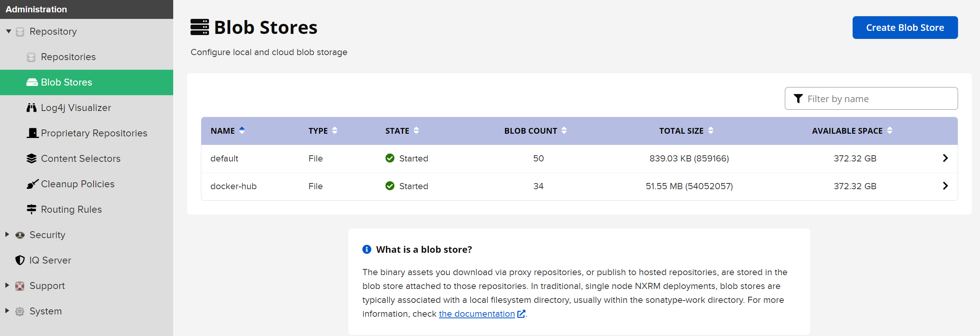Open the Blob Stores menu item
980x336 pixels.
coord(66,82)
